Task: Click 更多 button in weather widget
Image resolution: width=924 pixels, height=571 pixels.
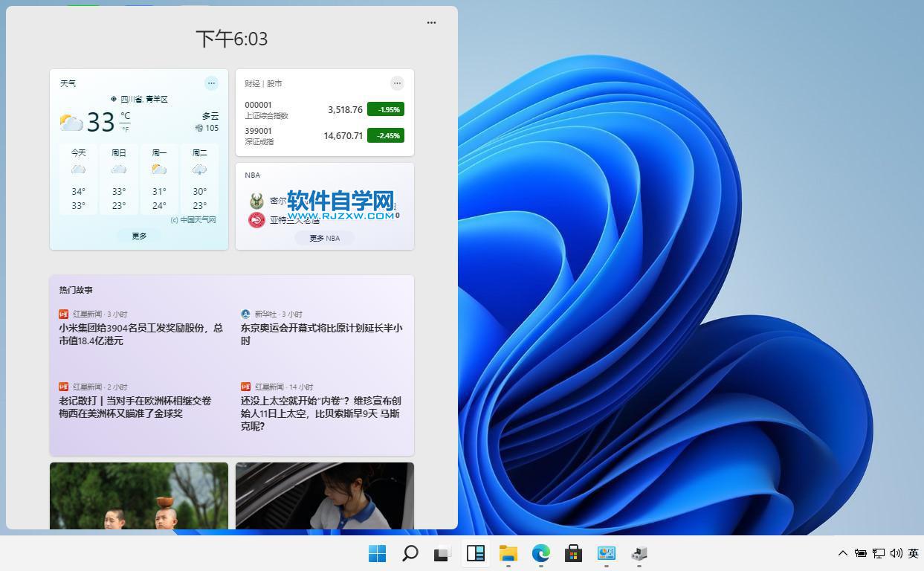Action: 139,236
